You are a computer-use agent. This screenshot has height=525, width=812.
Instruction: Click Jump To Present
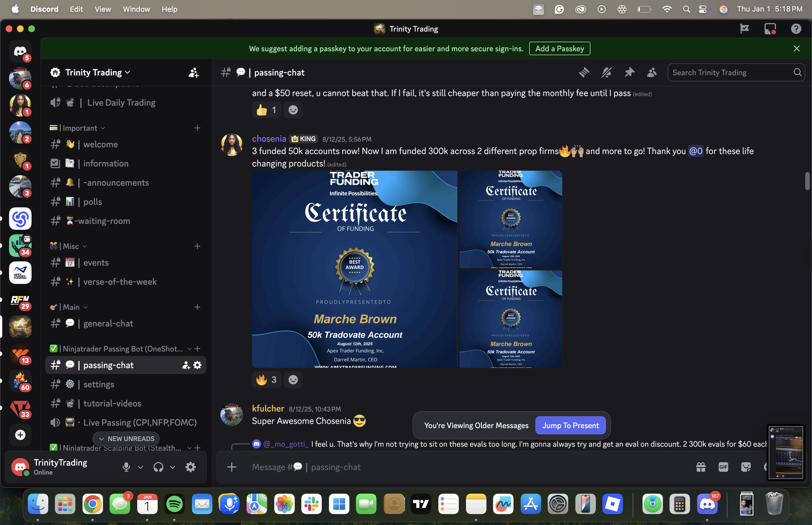[570, 425]
